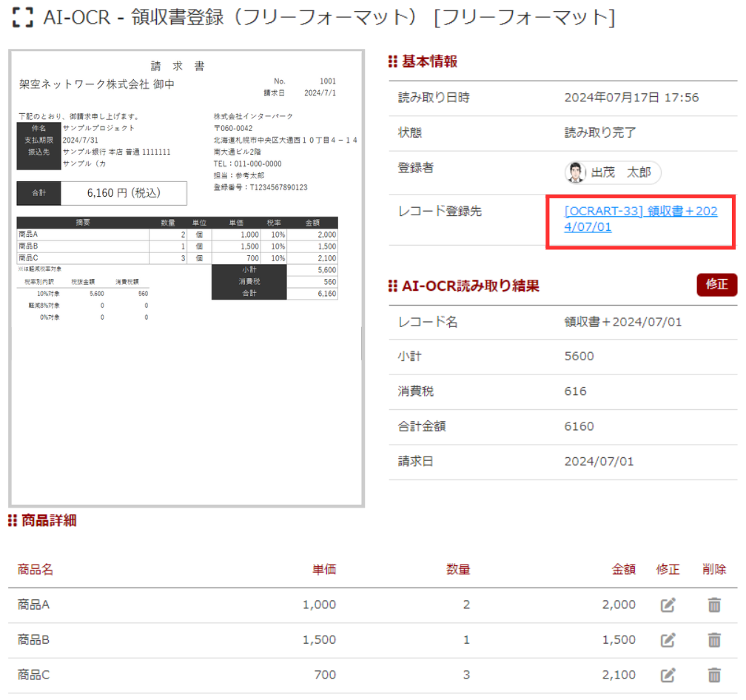Click the 単価 column header

tap(324, 569)
